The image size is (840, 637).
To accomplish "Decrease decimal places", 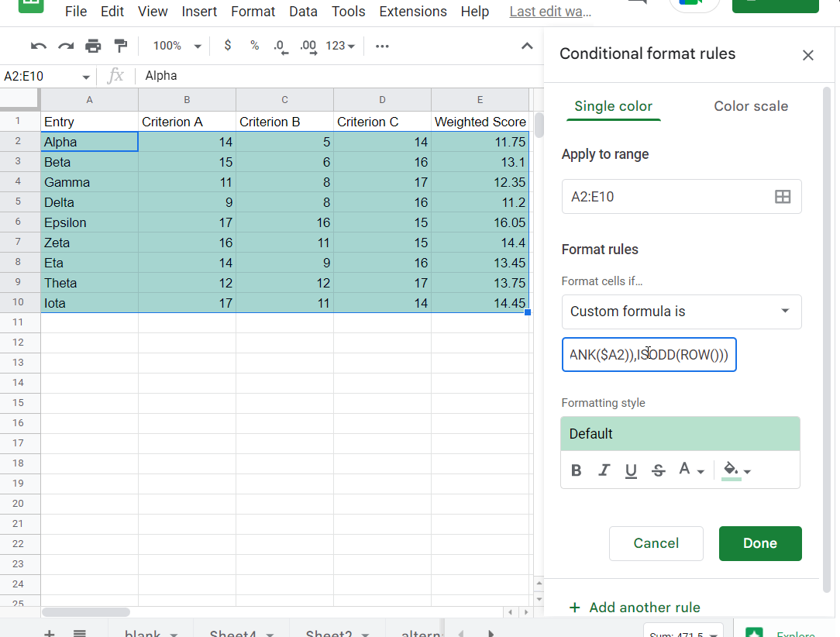I will [x=281, y=46].
